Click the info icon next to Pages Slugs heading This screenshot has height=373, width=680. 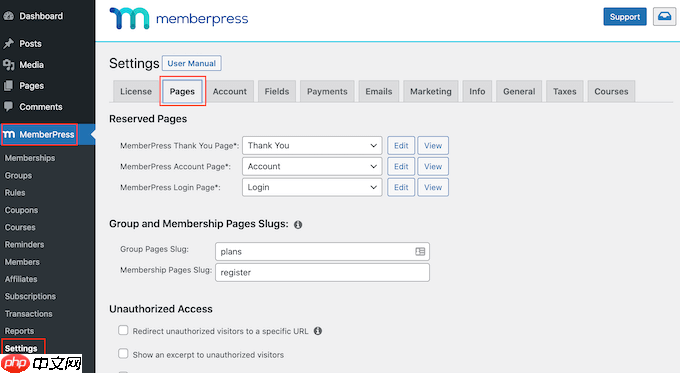pyautogui.click(x=298, y=225)
